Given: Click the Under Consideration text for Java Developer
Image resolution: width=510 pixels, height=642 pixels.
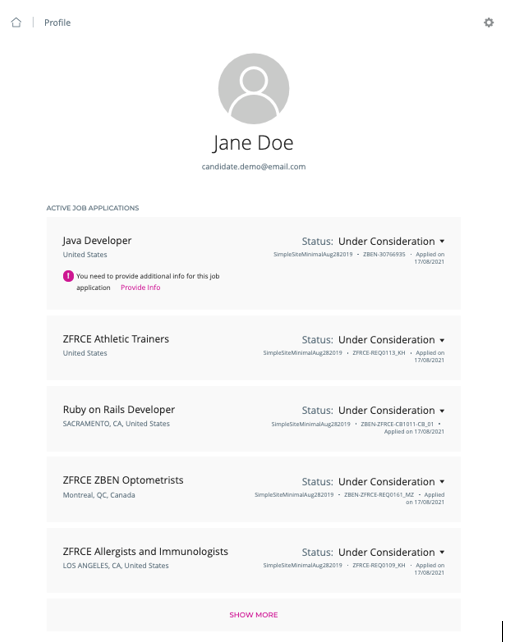Looking at the screenshot, I should [386, 241].
